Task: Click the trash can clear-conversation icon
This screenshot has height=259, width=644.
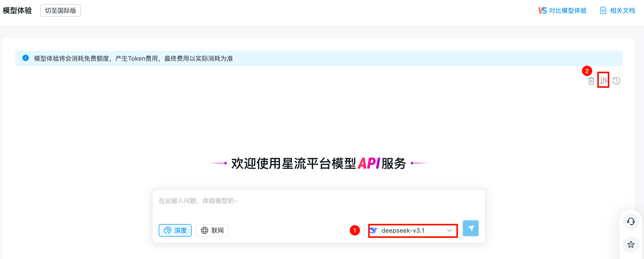Action: [x=591, y=81]
